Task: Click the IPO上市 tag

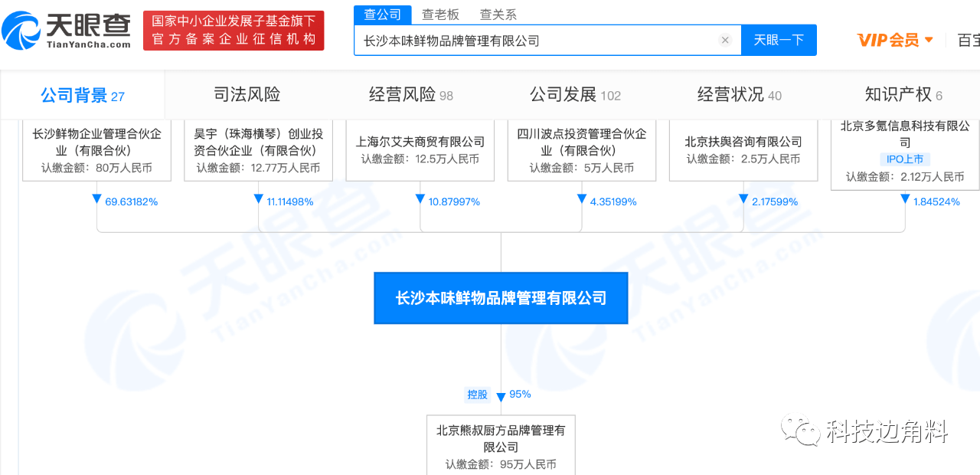Action: point(905,159)
